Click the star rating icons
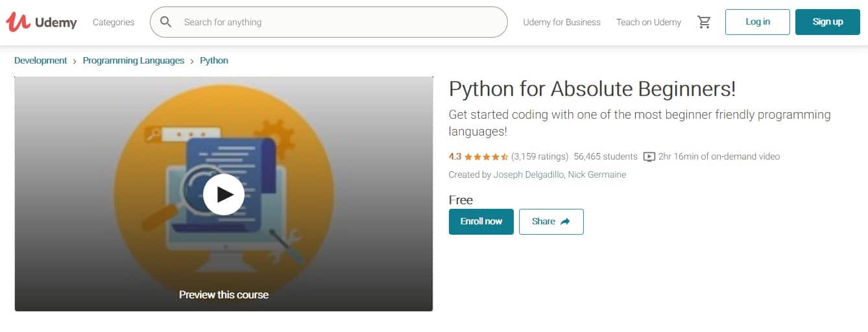 487,156
